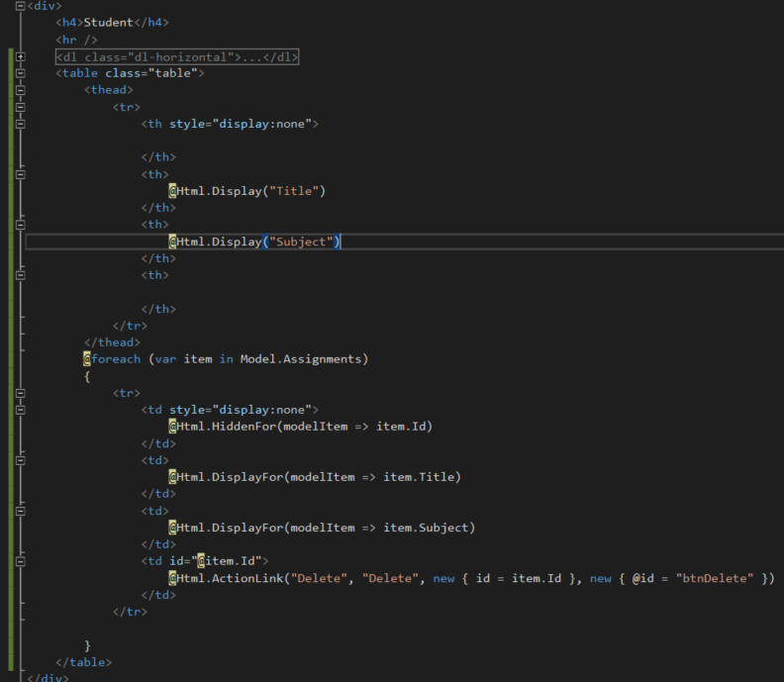The height and width of the screenshot is (682, 784).
Task: Click the @Html.Display("Subject") line
Action: pyautogui.click(x=255, y=242)
